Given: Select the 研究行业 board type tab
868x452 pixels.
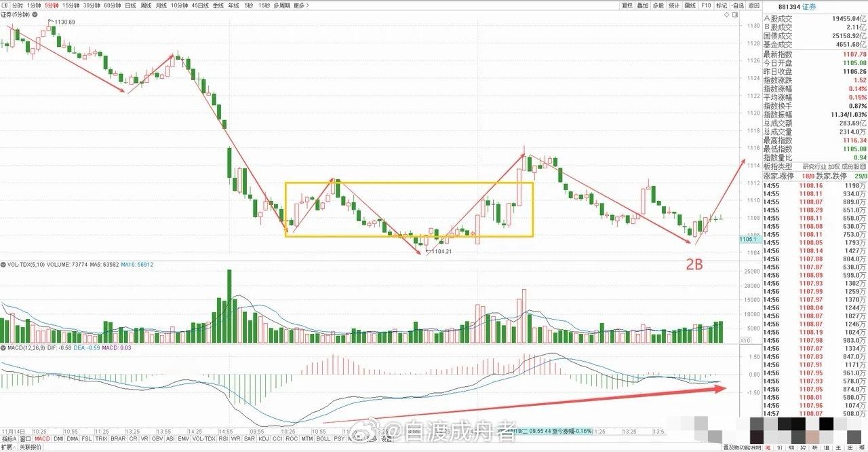Looking at the screenshot, I should (814, 166).
